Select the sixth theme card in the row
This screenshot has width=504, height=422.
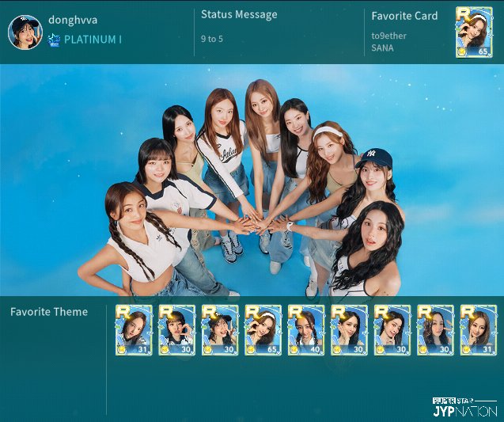click(x=349, y=330)
